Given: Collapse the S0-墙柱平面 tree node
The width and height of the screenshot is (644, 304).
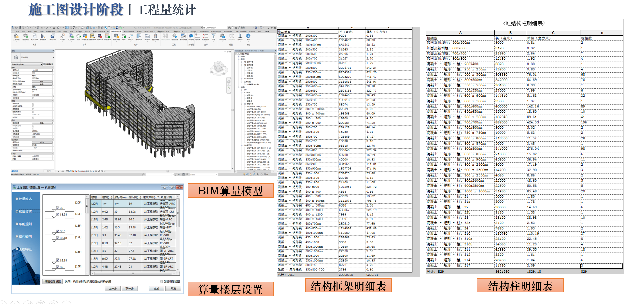Looking at the screenshot, I should pos(241,104).
